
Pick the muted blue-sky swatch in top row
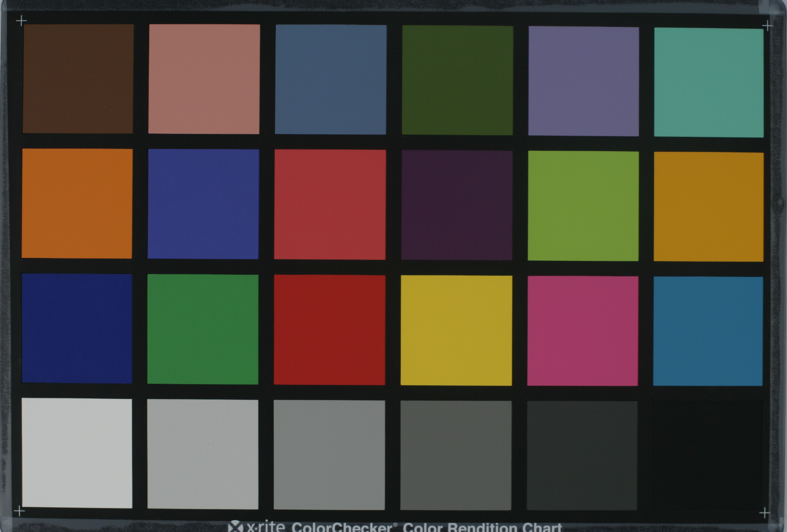(331, 80)
